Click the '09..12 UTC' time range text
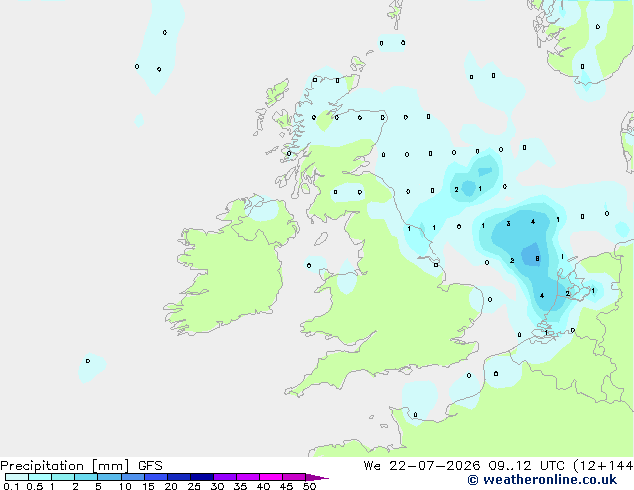Image resolution: width=634 pixels, height=490 pixels. tap(526, 466)
